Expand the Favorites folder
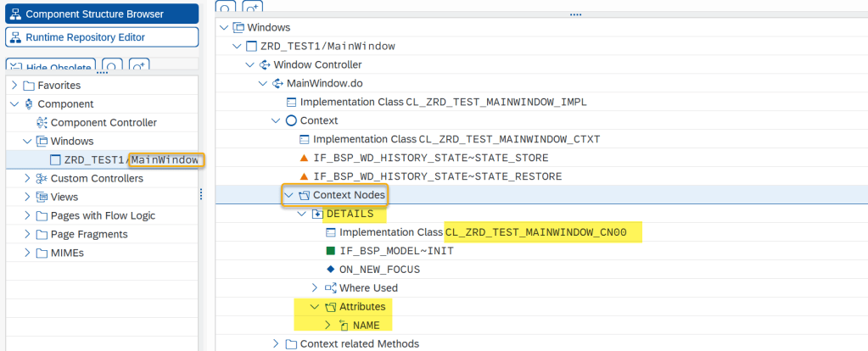Image resolution: width=868 pixels, height=351 pixels. click(14, 85)
